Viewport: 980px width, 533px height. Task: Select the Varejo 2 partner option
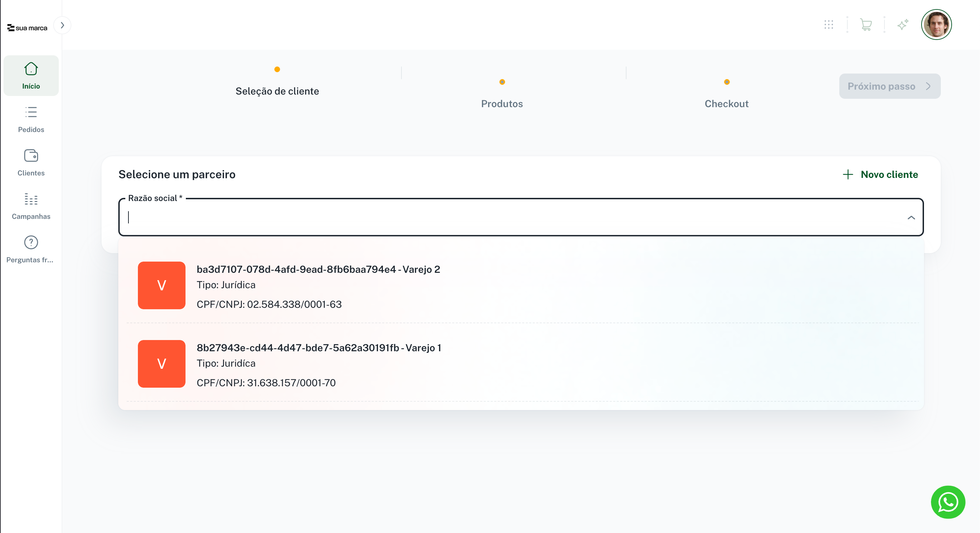point(318,285)
